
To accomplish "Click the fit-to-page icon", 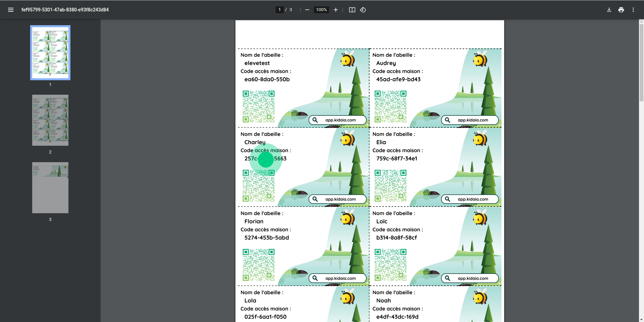I will point(352,10).
